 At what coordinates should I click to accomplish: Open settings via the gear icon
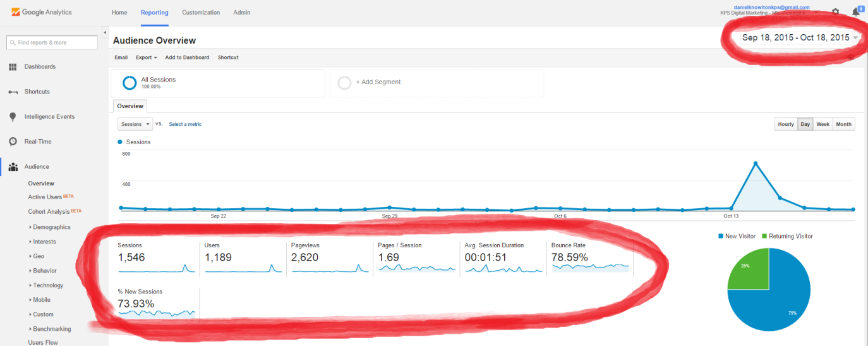pos(836,12)
